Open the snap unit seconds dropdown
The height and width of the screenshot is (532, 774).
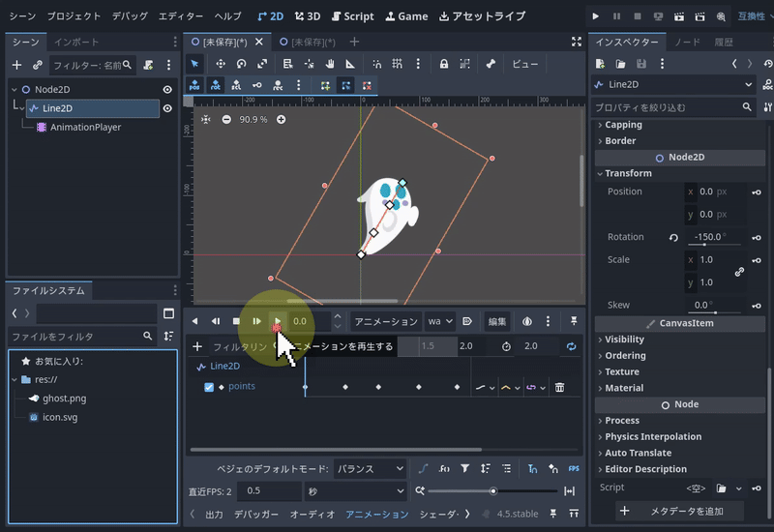click(x=355, y=491)
